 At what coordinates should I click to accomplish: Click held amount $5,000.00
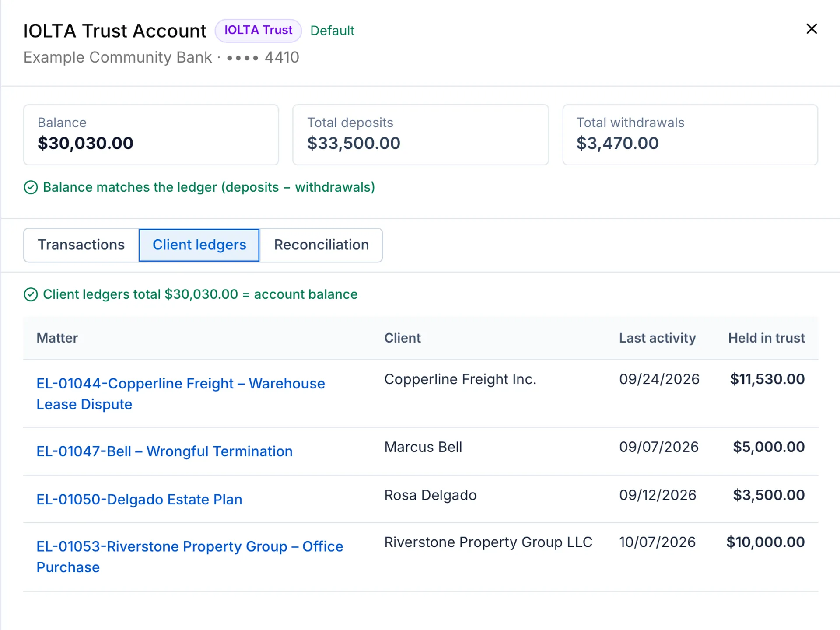click(x=769, y=447)
